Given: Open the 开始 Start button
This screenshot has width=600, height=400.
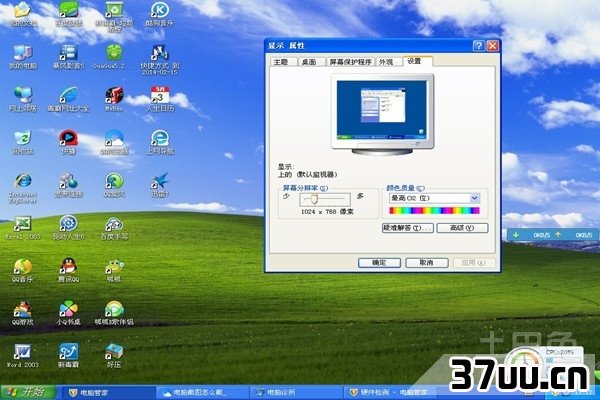Looking at the screenshot, I should pyautogui.click(x=28, y=392).
